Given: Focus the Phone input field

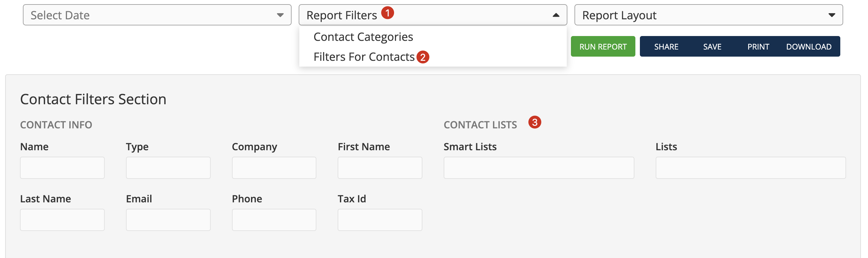Looking at the screenshot, I should coord(274,220).
